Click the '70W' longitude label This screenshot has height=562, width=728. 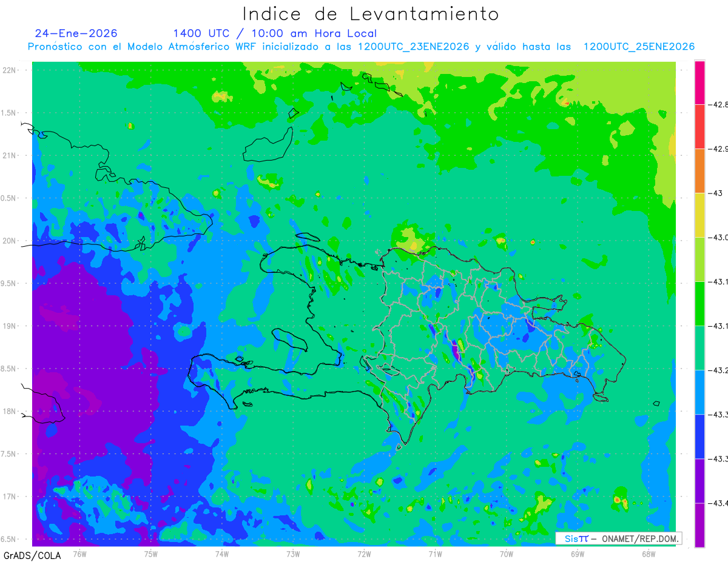506,554
